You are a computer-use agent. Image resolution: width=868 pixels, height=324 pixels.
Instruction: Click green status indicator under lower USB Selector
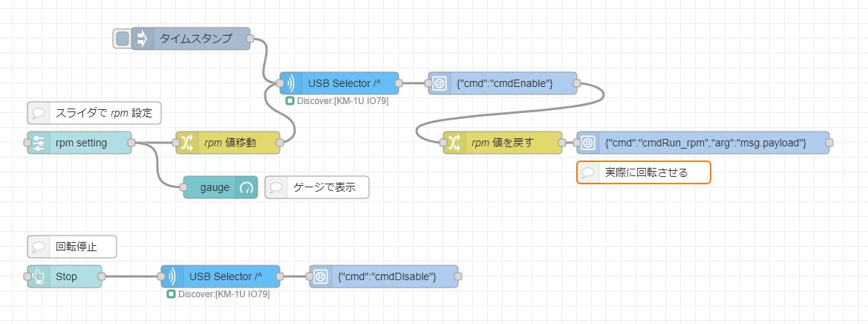(x=171, y=294)
